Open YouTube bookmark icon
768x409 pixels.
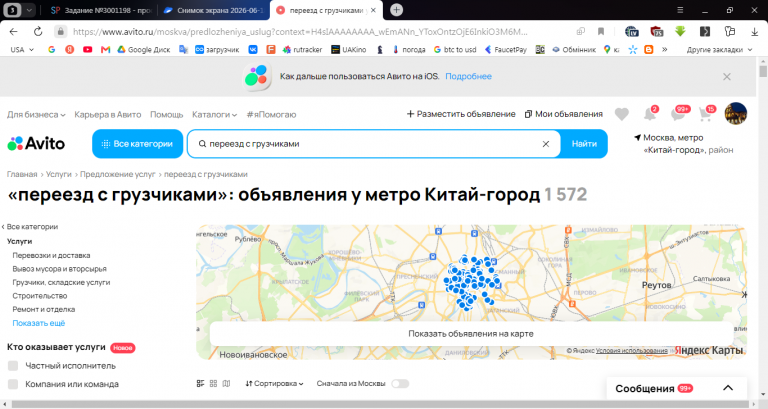[x=88, y=49]
